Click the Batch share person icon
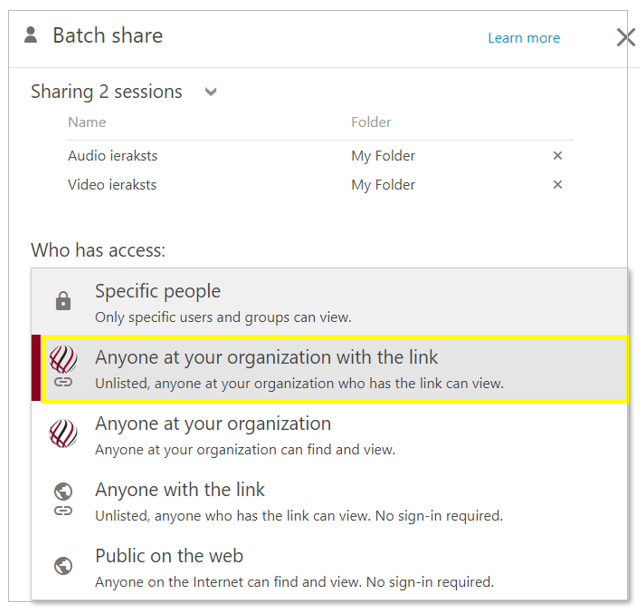This screenshot has height=610, width=640. point(31,36)
